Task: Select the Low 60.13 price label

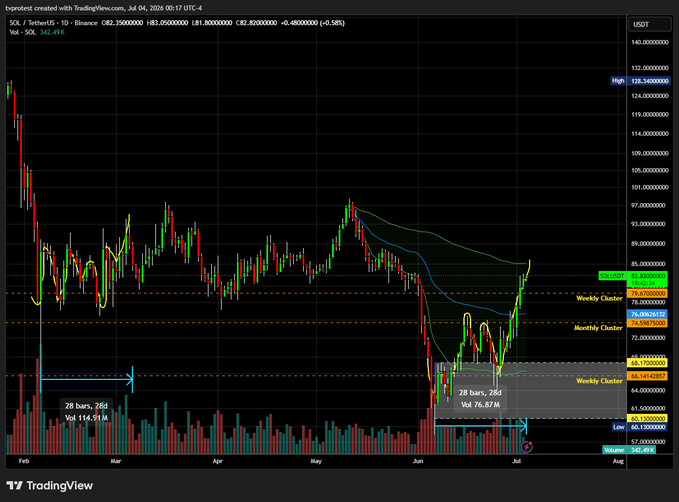Action: (x=641, y=427)
